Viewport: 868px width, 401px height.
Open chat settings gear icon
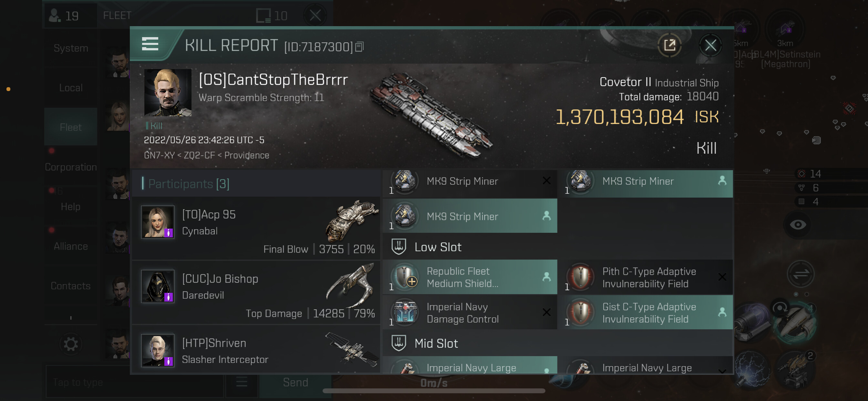[x=70, y=344]
